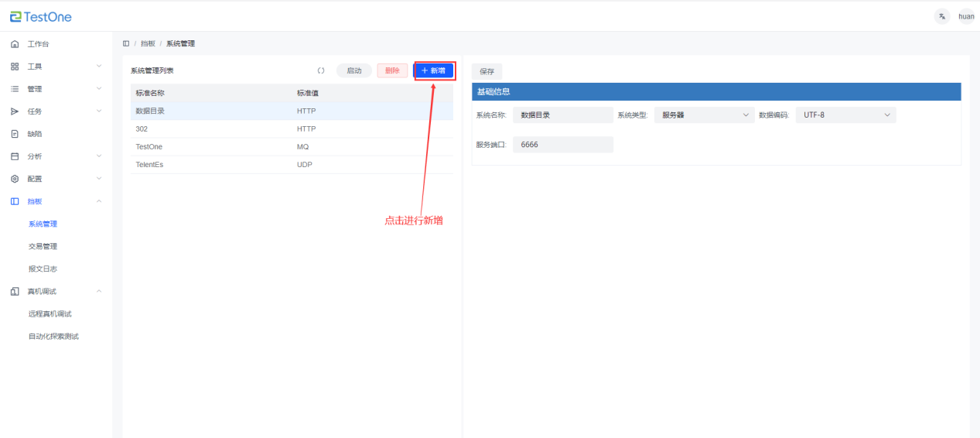Open the 数据编码 UTF-8 dropdown
This screenshot has height=438, width=980.
(x=845, y=115)
